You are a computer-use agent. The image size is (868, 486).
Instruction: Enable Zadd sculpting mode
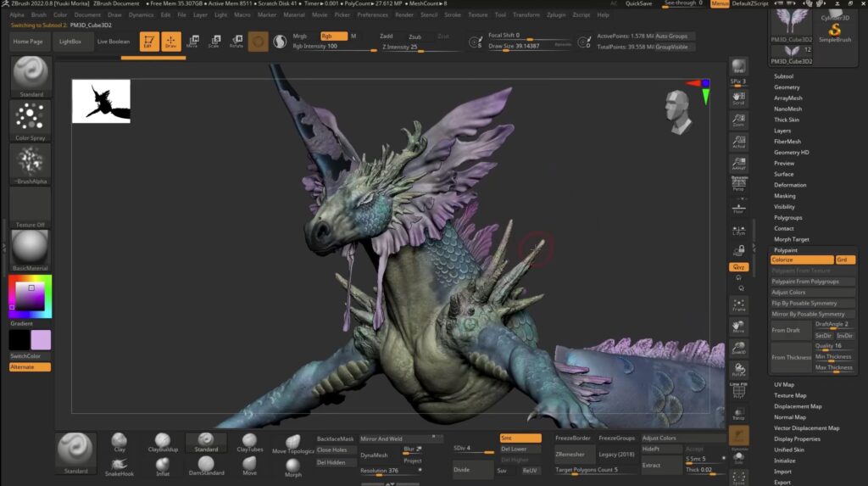click(x=387, y=36)
